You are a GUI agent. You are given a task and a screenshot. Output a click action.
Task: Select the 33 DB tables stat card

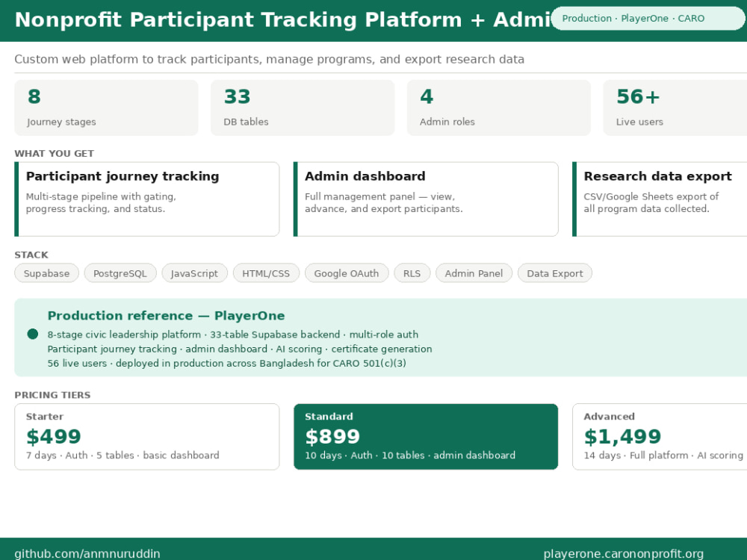pos(303,108)
